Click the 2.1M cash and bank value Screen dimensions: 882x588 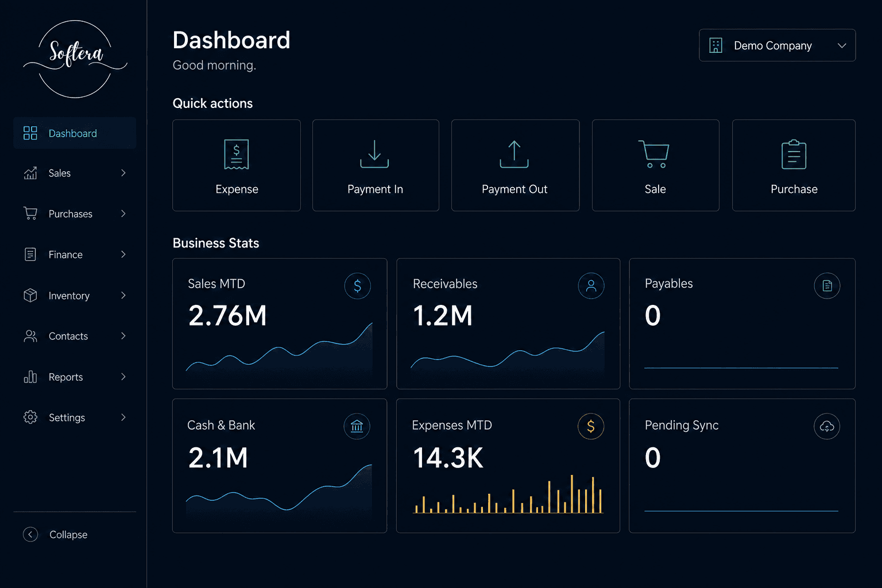click(218, 458)
